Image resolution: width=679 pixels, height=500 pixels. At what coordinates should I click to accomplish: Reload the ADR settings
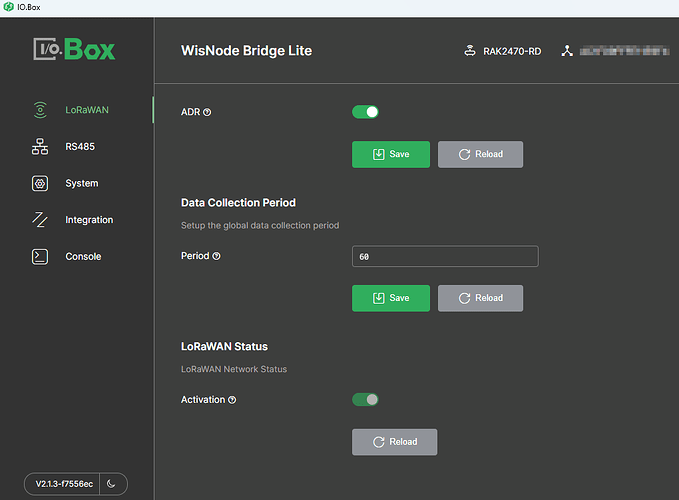click(x=480, y=154)
